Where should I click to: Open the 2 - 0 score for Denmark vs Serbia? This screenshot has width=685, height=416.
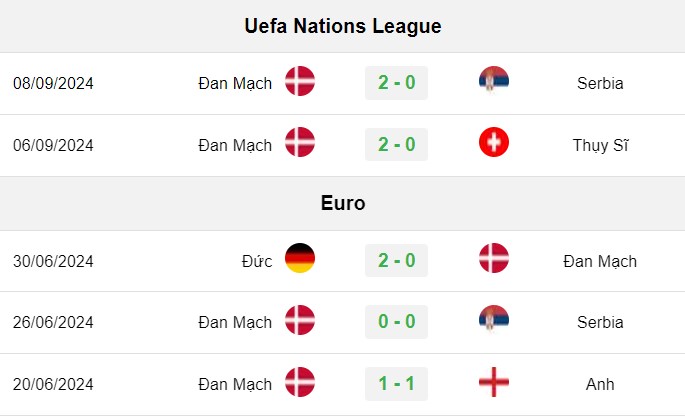coord(396,83)
